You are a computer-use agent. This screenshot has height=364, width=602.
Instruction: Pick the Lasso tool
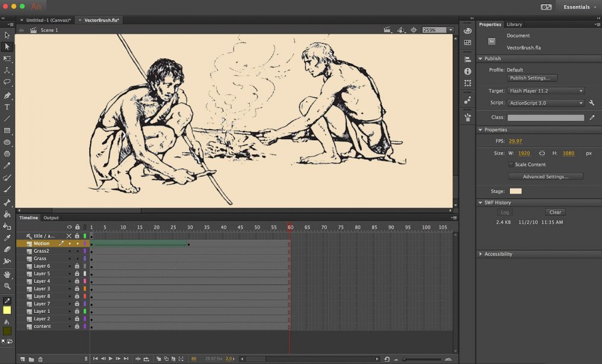pyautogui.click(x=7, y=82)
